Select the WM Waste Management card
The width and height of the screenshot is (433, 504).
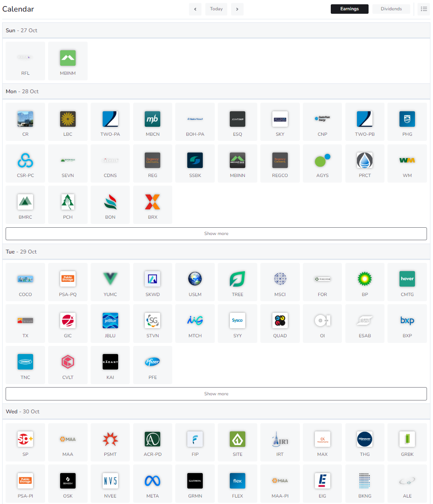point(407,163)
